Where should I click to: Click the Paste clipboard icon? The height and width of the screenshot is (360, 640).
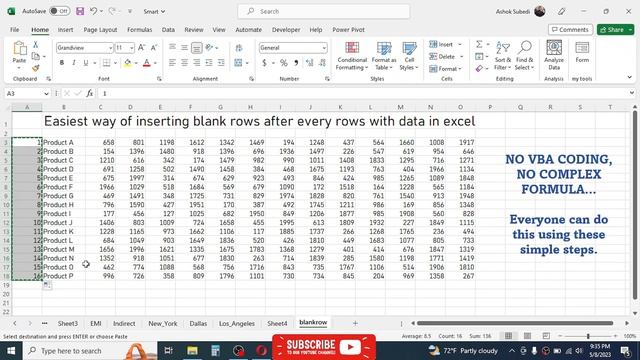pyautogui.click(x=19, y=49)
